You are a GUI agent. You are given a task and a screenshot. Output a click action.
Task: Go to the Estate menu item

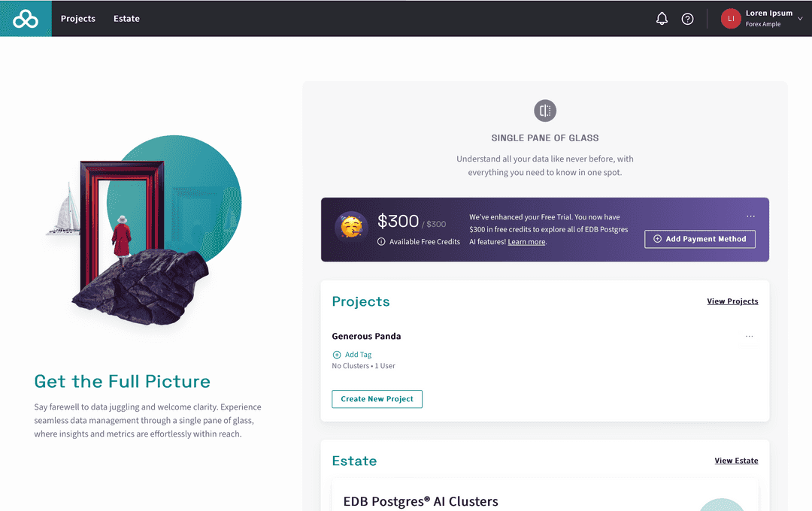(126, 19)
